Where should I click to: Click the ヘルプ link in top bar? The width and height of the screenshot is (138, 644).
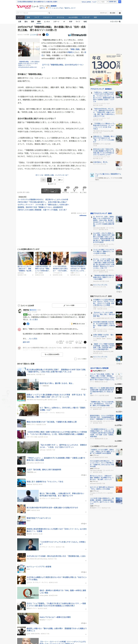click(94, 2)
